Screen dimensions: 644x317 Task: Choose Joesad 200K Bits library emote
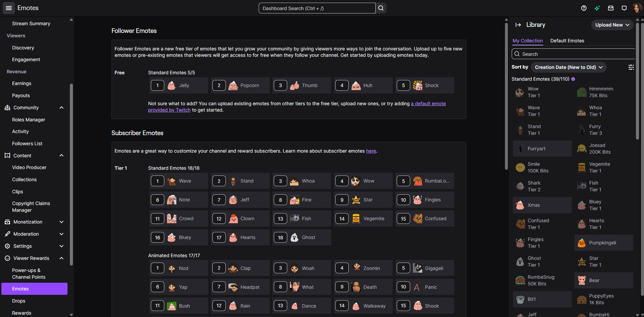(x=604, y=149)
